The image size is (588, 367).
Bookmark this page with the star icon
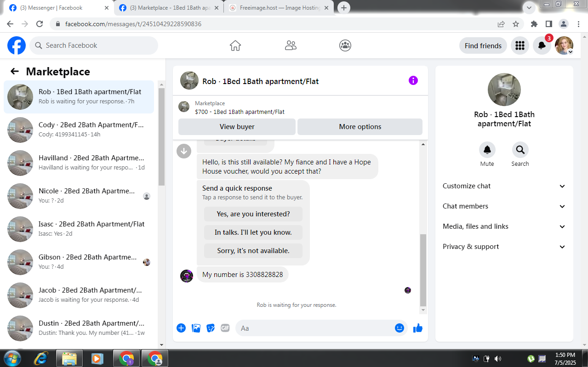point(516,24)
